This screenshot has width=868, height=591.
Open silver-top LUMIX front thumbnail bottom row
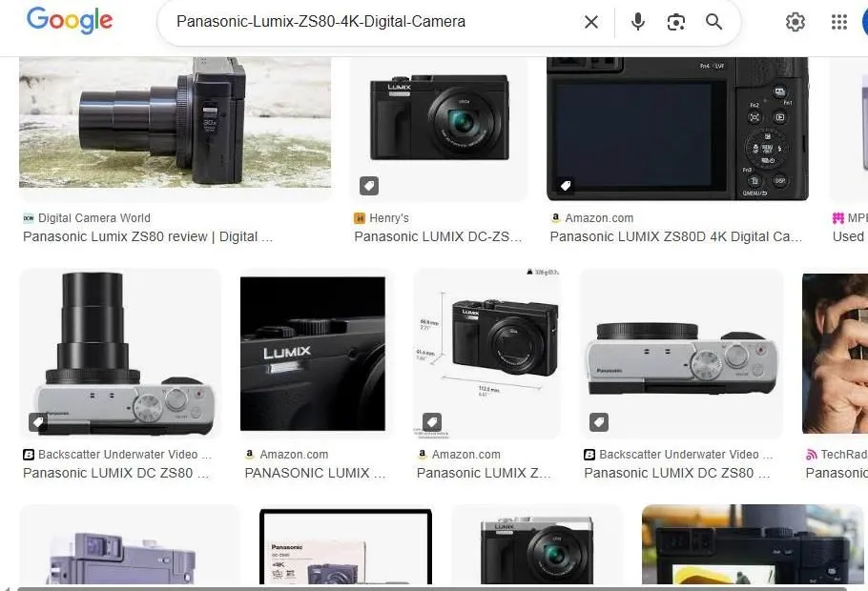click(x=537, y=544)
